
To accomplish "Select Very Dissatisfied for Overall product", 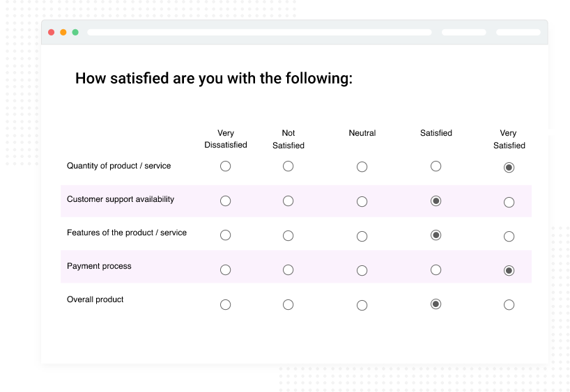I will tap(225, 304).
